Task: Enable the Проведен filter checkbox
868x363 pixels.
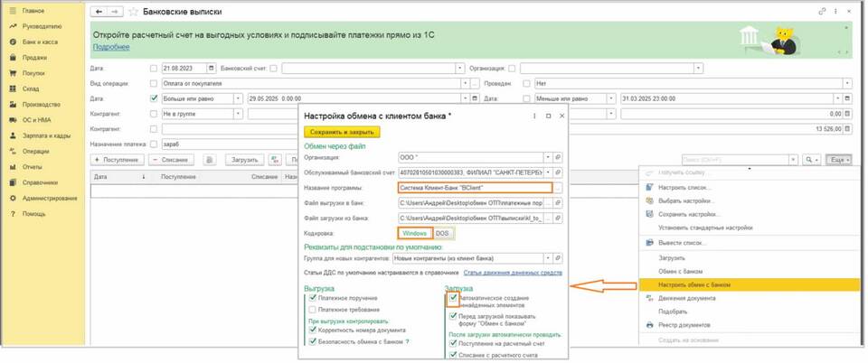Action: coord(524,82)
